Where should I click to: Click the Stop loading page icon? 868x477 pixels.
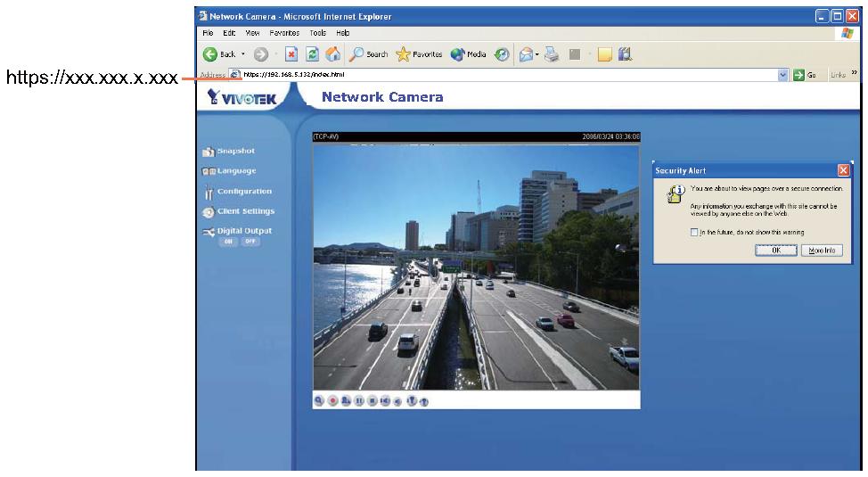[291, 53]
